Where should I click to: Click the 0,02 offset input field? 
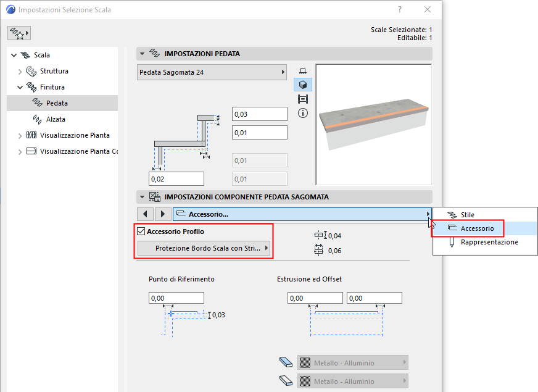click(x=176, y=179)
